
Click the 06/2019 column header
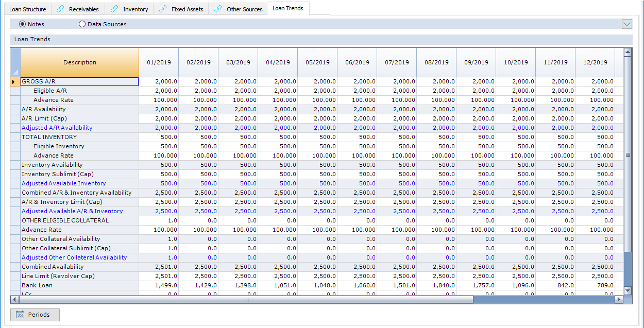point(357,62)
